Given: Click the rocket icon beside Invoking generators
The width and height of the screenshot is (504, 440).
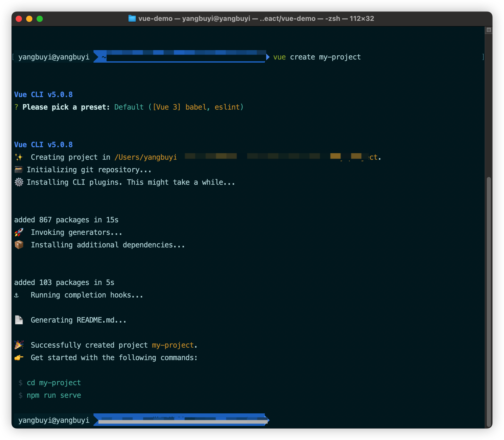Looking at the screenshot, I should [x=19, y=232].
